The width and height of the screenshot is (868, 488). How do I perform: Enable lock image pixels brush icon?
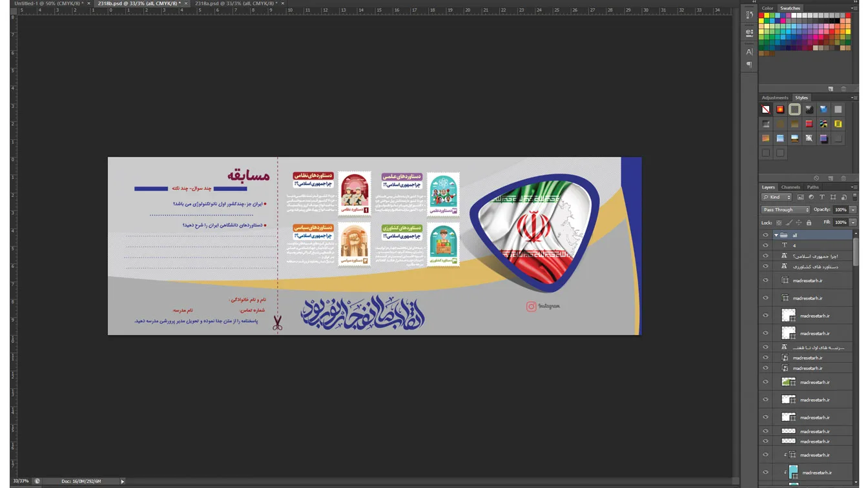789,223
